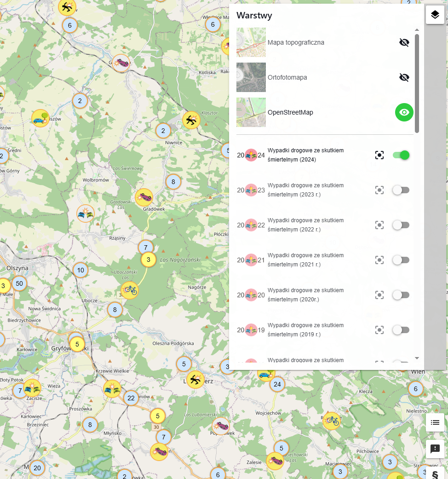Click the 2021 fatal accidents layer label
The height and width of the screenshot is (479, 448).
coord(305,260)
